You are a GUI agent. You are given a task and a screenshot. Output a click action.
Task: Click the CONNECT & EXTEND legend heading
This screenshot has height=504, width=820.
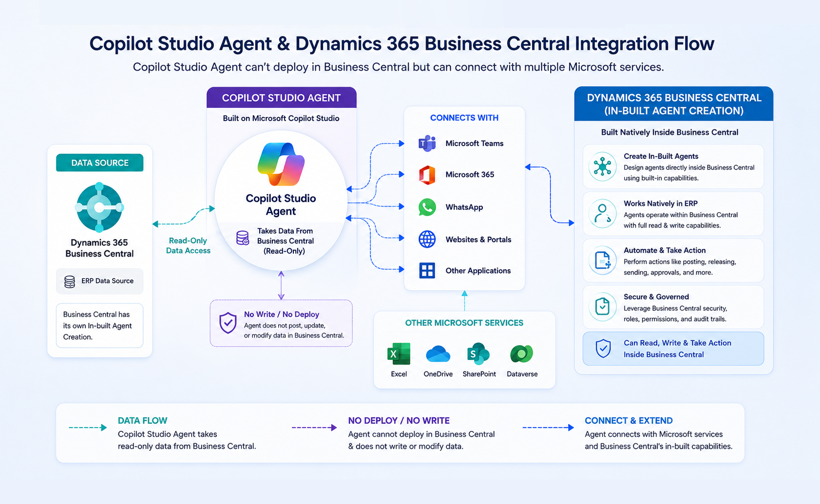[629, 421]
